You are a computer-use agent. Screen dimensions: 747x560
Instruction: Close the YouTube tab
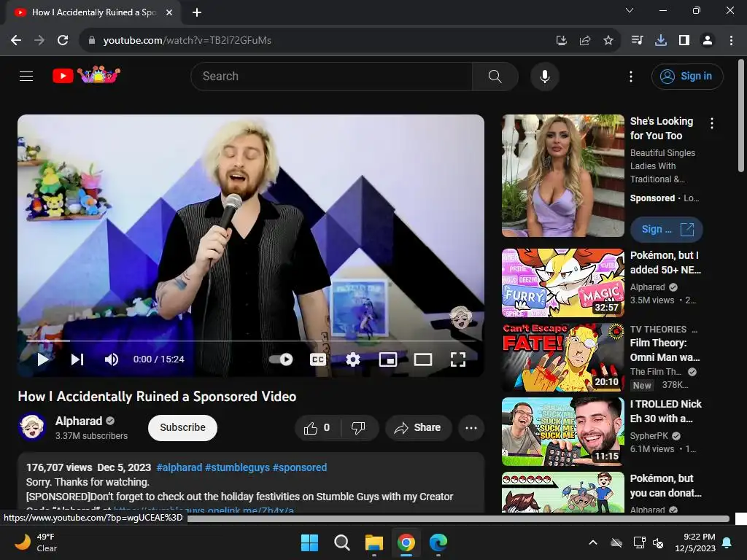pos(169,12)
